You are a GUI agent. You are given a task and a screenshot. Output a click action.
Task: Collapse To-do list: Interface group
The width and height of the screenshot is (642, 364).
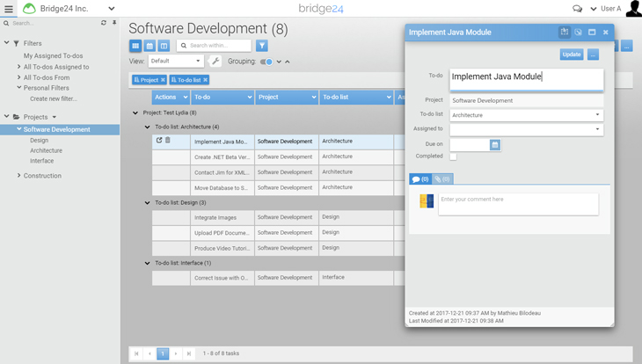147,263
